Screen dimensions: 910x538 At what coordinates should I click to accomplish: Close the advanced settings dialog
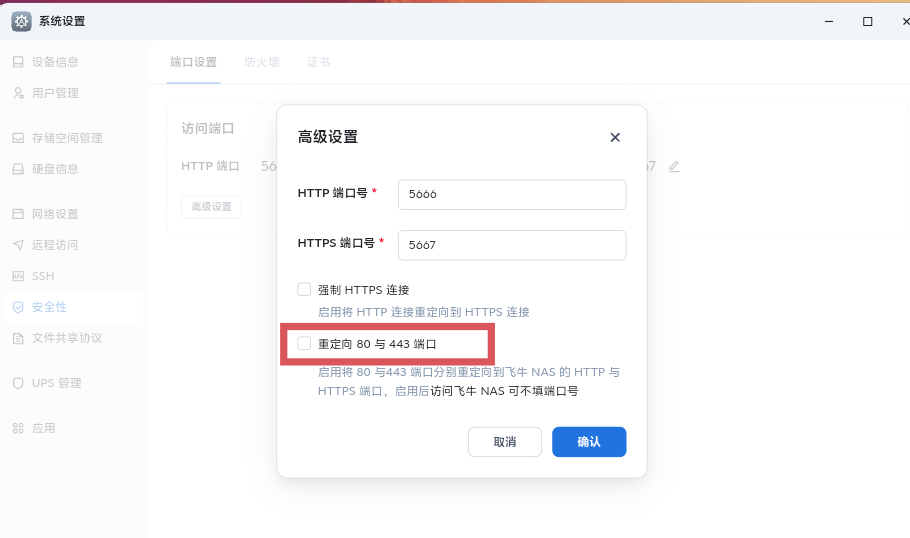click(615, 137)
